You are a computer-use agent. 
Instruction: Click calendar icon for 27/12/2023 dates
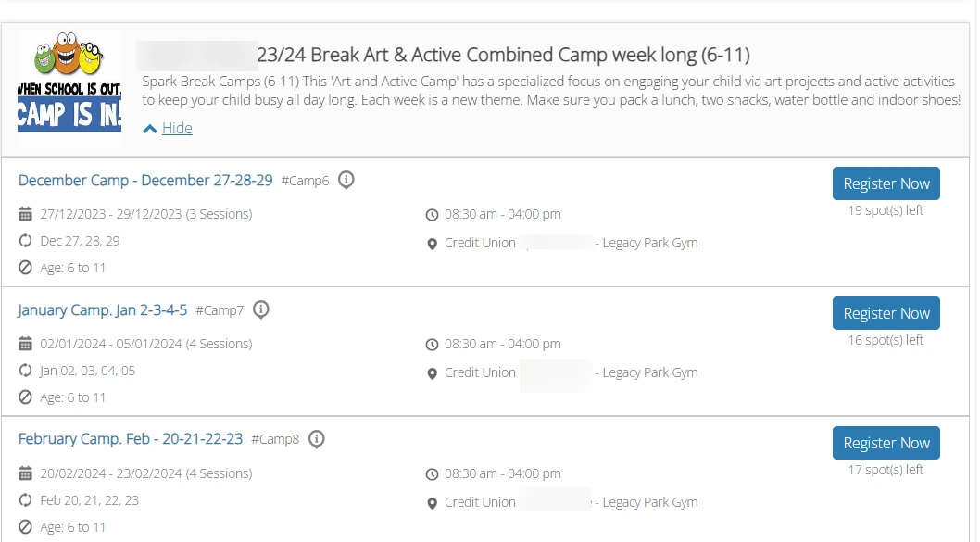tap(26, 214)
